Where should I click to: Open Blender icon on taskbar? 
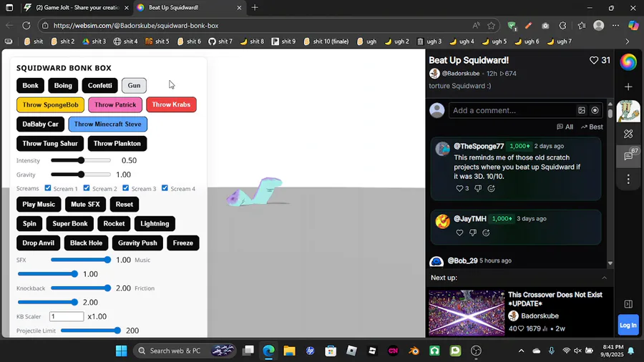[414, 351]
